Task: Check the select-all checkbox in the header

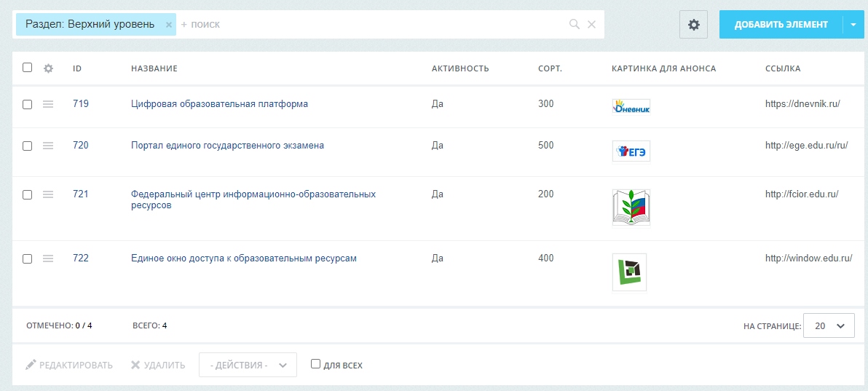Action: coord(27,68)
